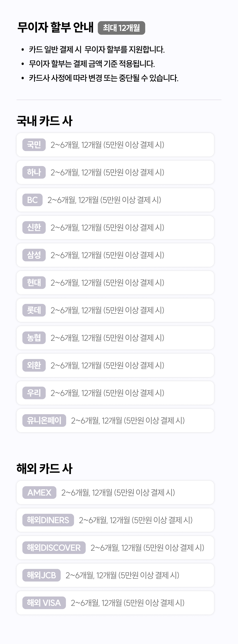The width and height of the screenshot is (238, 644).
Task: Pick the 현대 card tag
Action: 34,283
